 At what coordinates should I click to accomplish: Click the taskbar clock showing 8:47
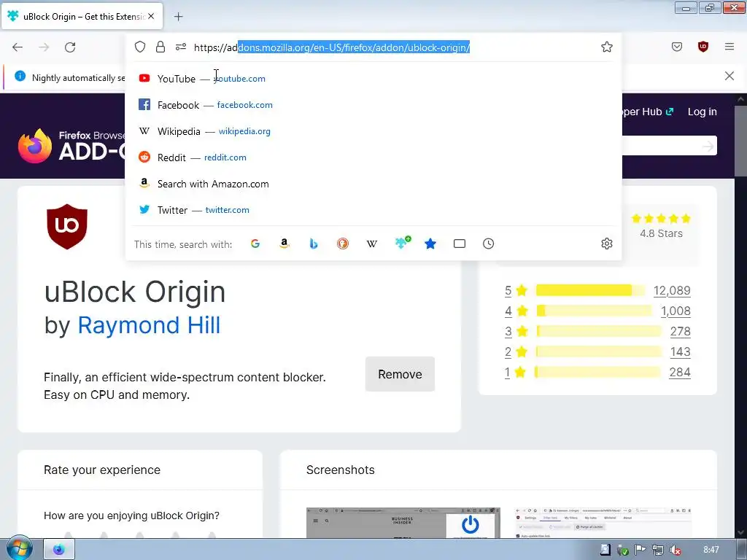pos(711,550)
